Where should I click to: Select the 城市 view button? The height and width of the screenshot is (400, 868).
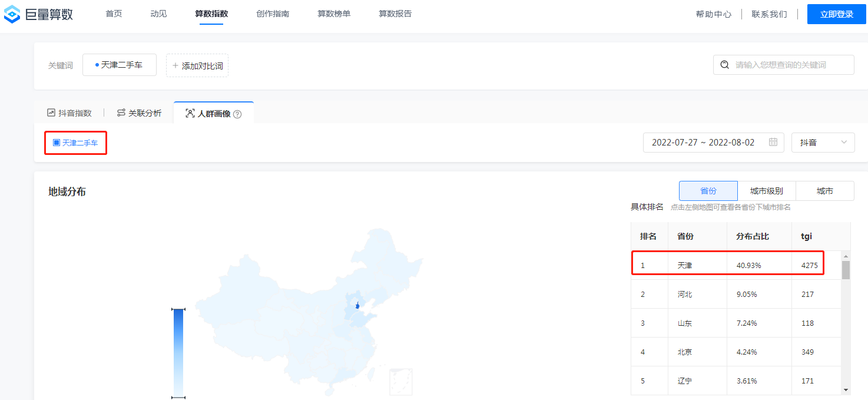tap(825, 191)
